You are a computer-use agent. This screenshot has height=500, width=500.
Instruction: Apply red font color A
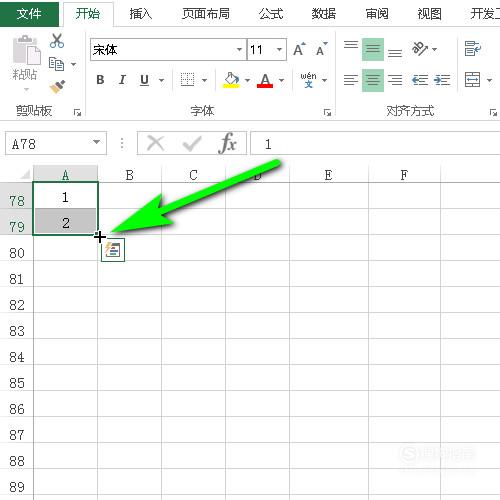click(265, 80)
